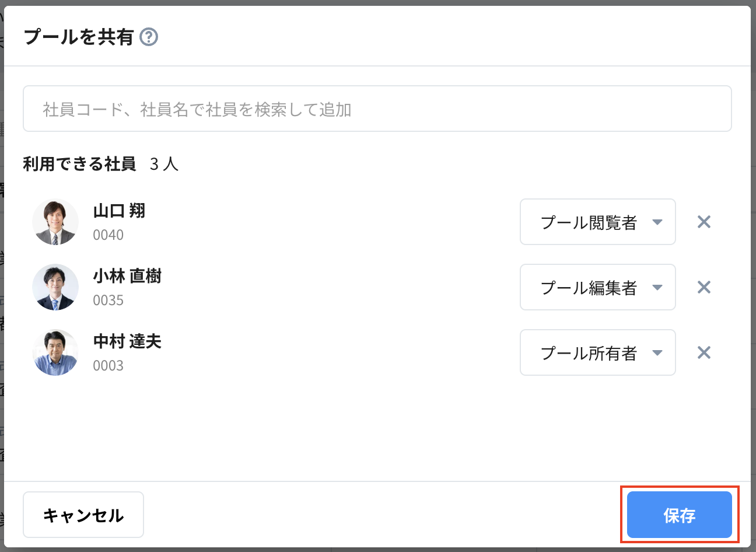The width and height of the screenshot is (756, 552).
Task: Open the プール編集者 role dropdown
Action: coord(597,287)
